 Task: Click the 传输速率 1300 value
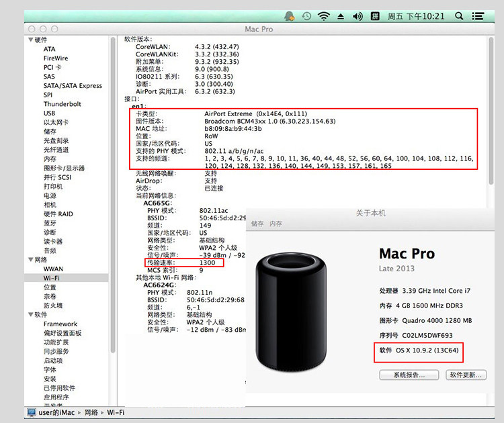coord(207,263)
